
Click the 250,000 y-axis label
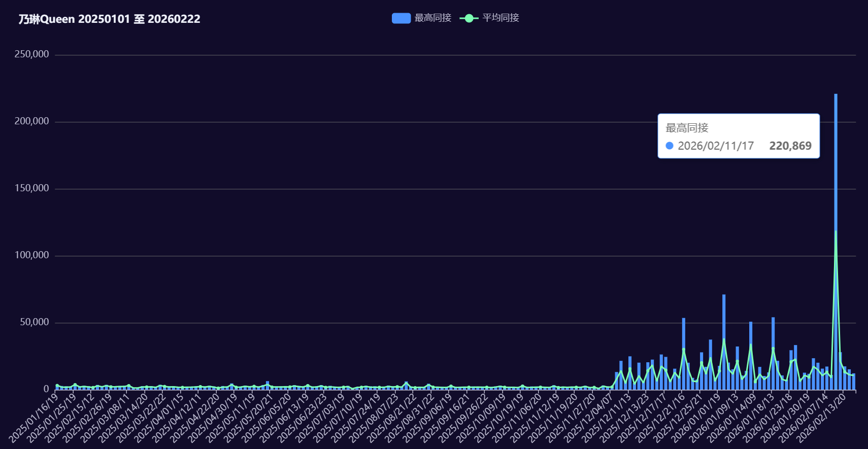pos(31,54)
